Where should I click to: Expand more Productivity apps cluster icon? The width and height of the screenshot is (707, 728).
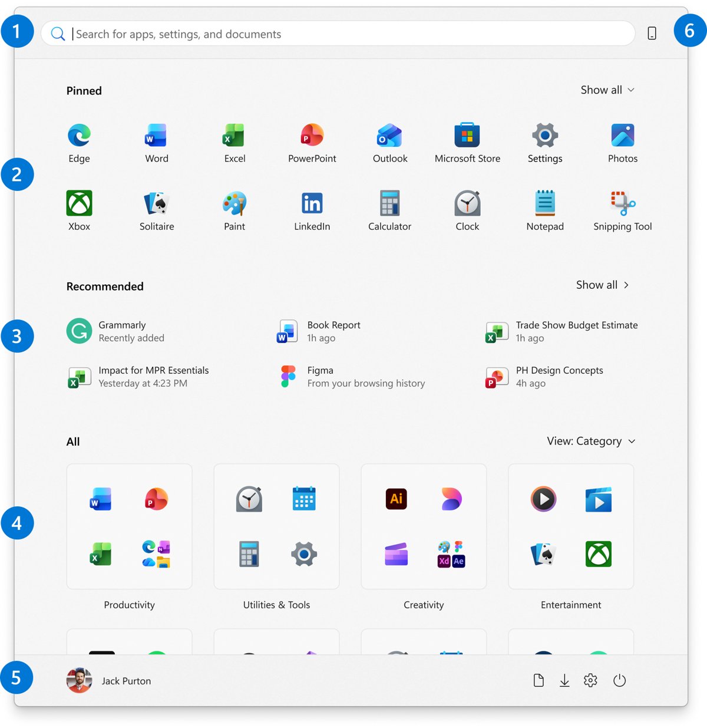point(156,554)
